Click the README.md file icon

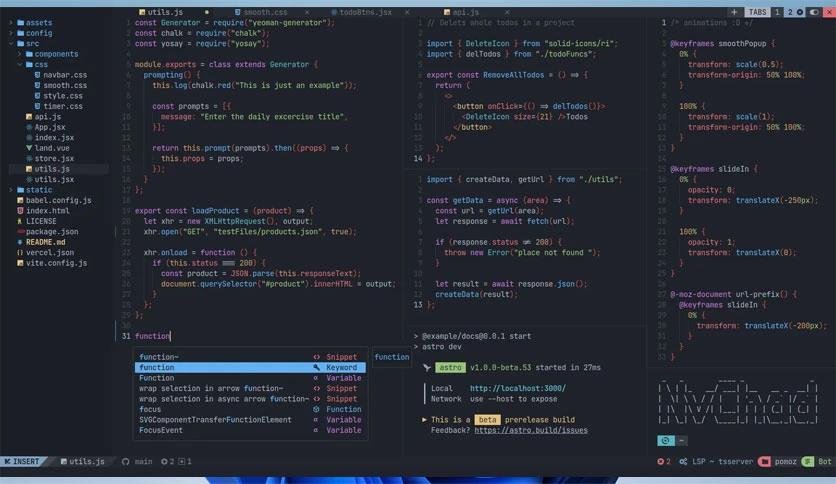(x=19, y=242)
